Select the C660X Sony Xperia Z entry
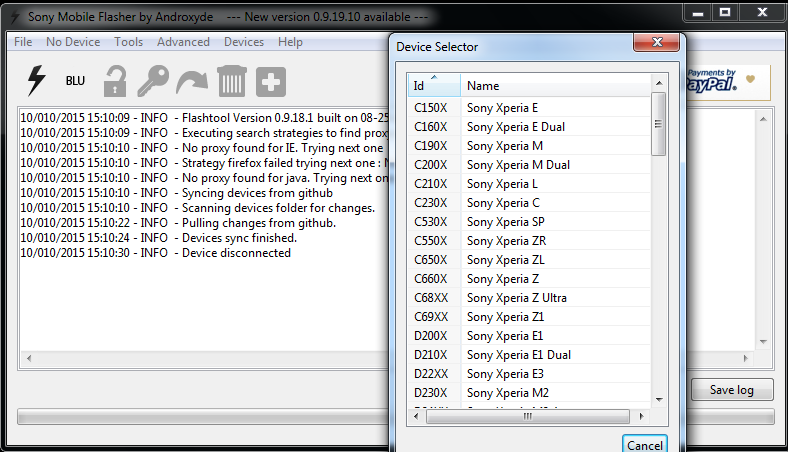The width and height of the screenshot is (788, 452). point(529,279)
